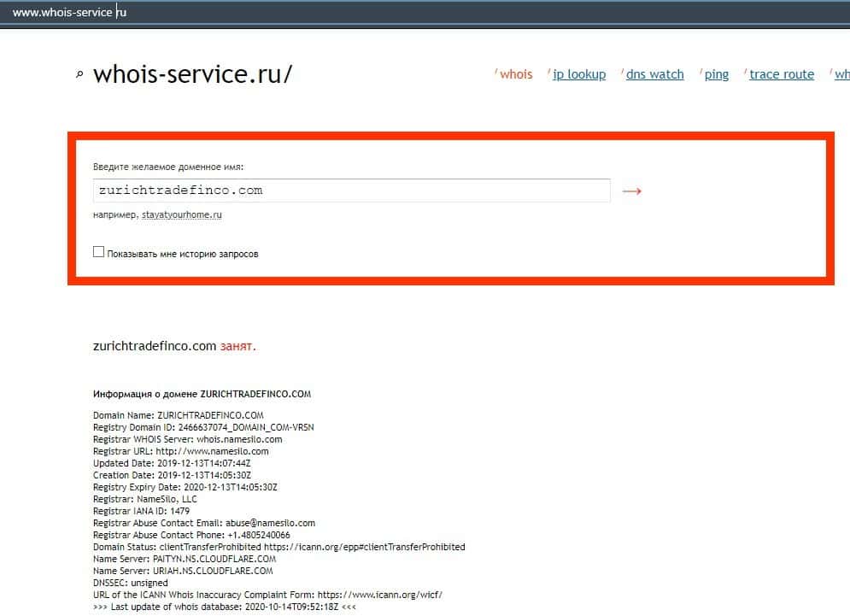Select the 'Registrar IANA ID: 1479' line
Viewport: 850px width, 616px height.
pyautogui.click(x=142, y=511)
